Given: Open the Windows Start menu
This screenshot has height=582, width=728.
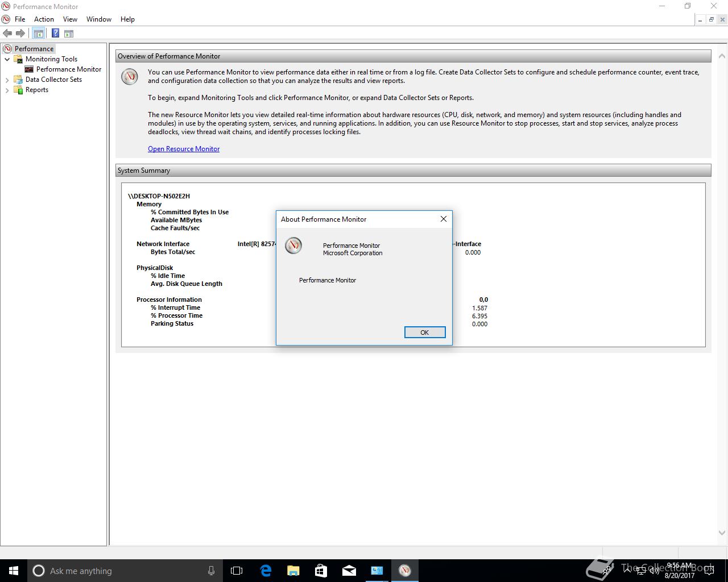Looking at the screenshot, I should tap(14, 571).
